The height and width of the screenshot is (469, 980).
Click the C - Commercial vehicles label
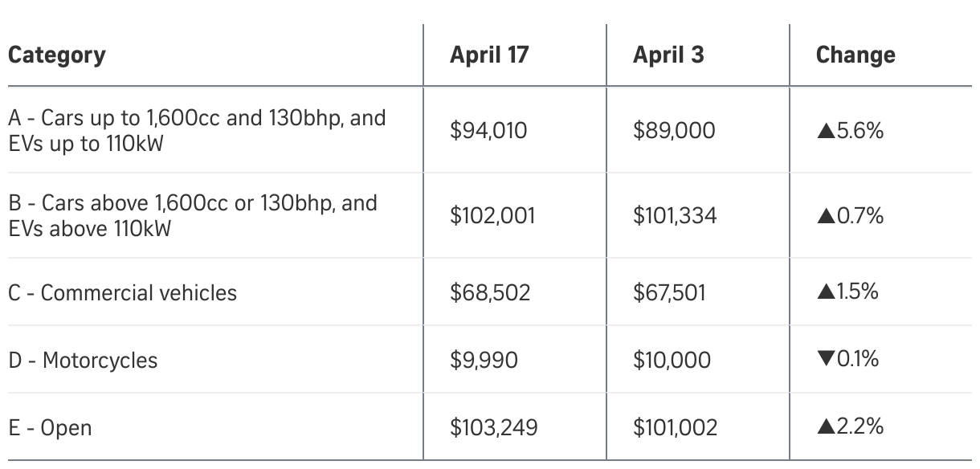[123, 292]
